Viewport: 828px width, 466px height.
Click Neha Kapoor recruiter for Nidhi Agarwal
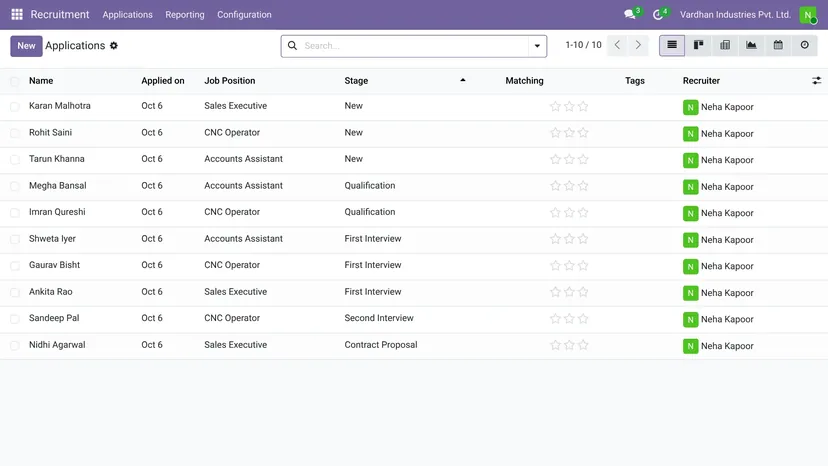(x=727, y=346)
